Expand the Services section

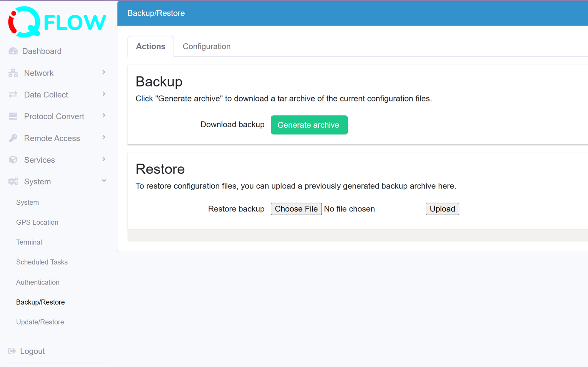(103, 159)
